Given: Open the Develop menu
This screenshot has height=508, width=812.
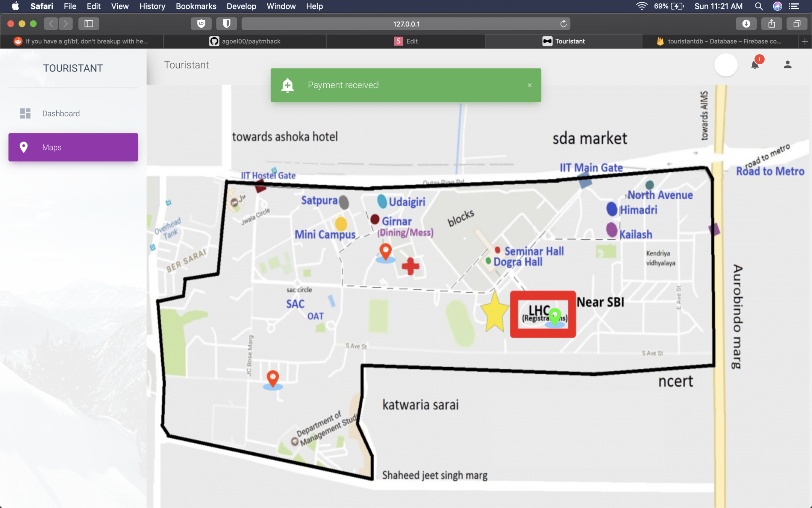Looking at the screenshot, I should (241, 6).
